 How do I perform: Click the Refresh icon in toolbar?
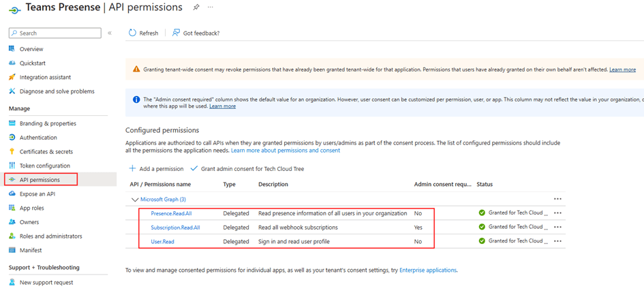click(132, 33)
